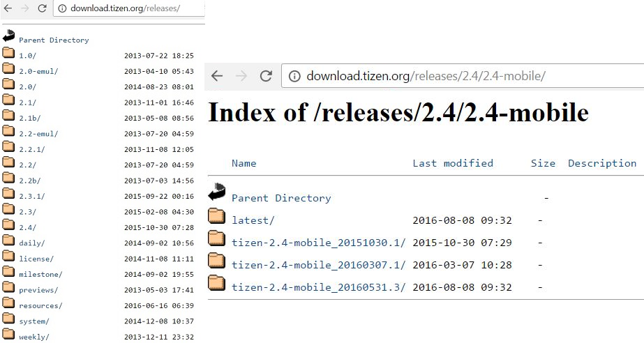Open the 2.2-emul/ directory link
Screen dimensions: 644x343
coord(38,134)
